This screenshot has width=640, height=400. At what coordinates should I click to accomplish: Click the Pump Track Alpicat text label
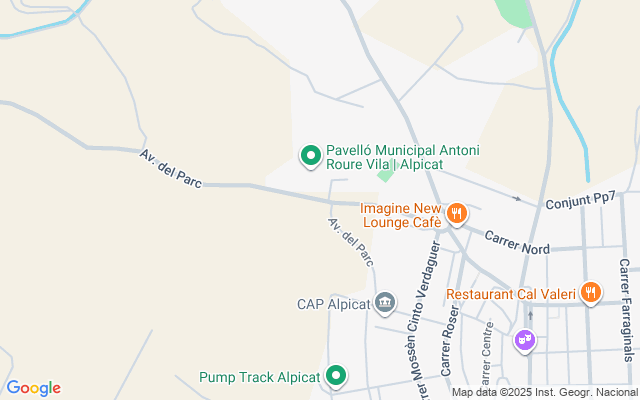(x=260, y=377)
